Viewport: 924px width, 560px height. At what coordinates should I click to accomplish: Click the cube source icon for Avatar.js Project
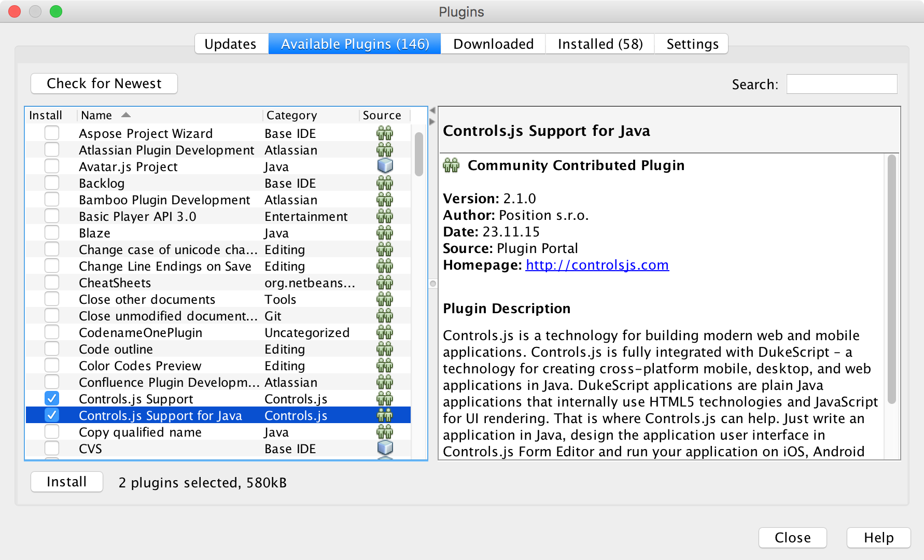click(x=384, y=166)
